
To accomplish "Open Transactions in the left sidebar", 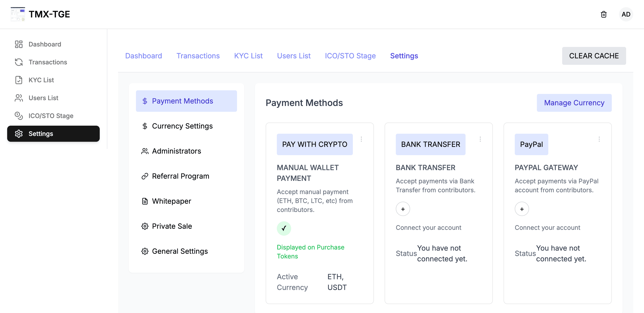I will 53,62.
